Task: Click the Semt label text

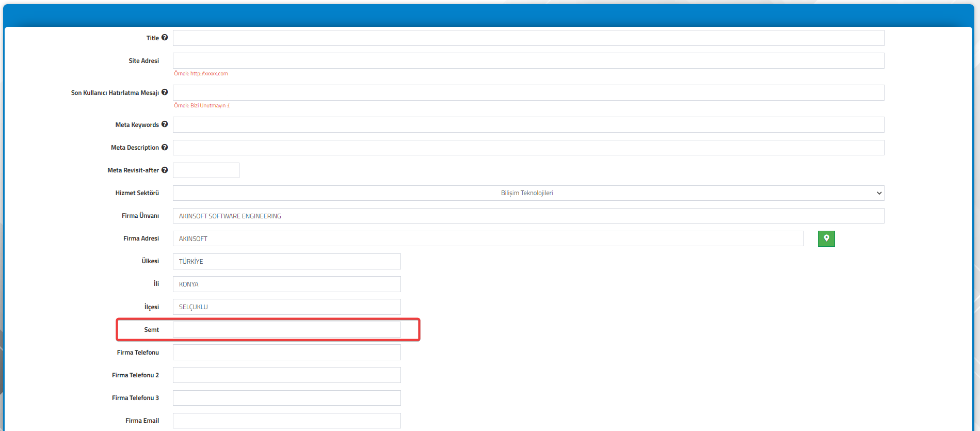Action: pos(152,330)
